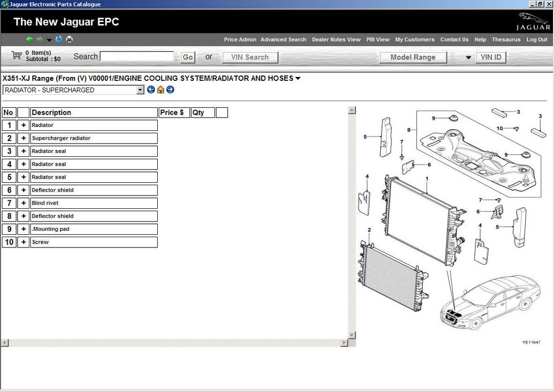Expand row 5 Radiator seal plus

[24, 177]
